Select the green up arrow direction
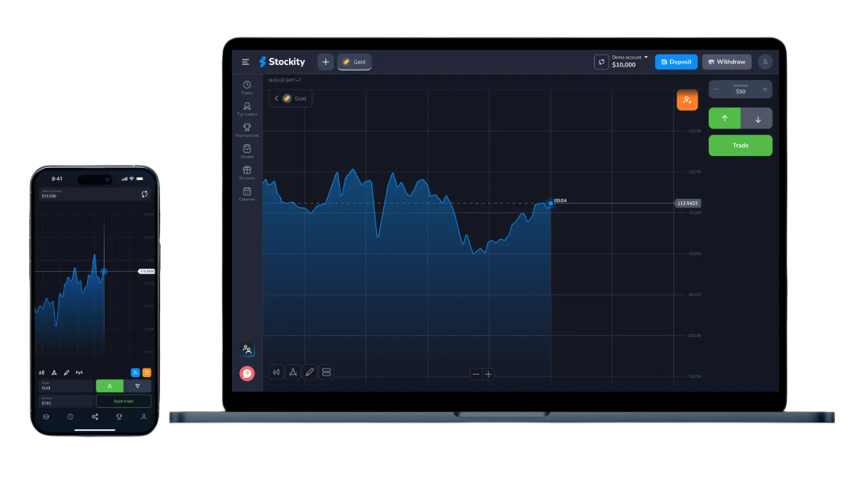 (x=725, y=119)
